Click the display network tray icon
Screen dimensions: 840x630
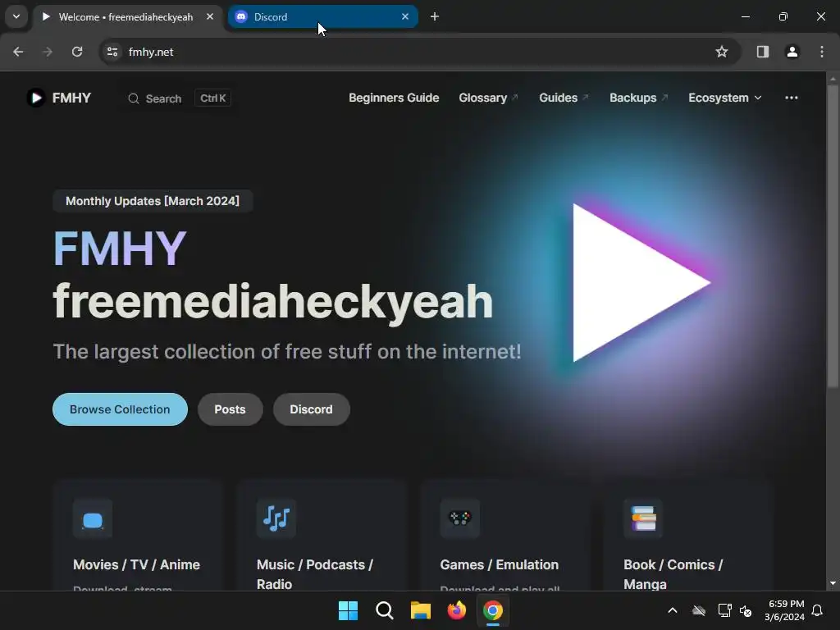pos(724,610)
